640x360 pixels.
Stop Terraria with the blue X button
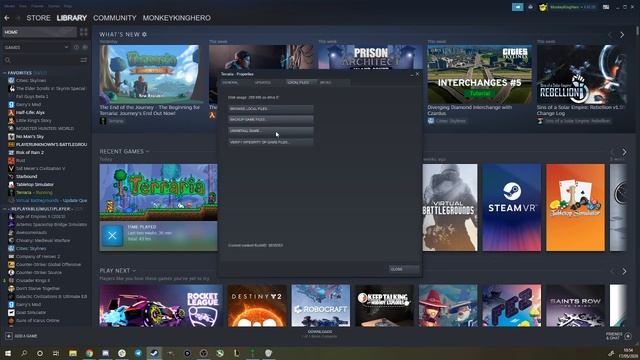point(112,235)
